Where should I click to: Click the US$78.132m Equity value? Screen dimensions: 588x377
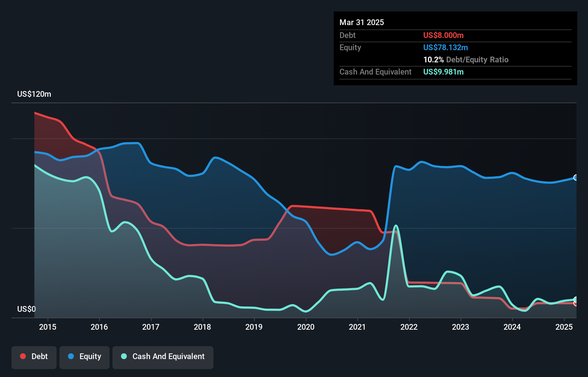(x=445, y=47)
